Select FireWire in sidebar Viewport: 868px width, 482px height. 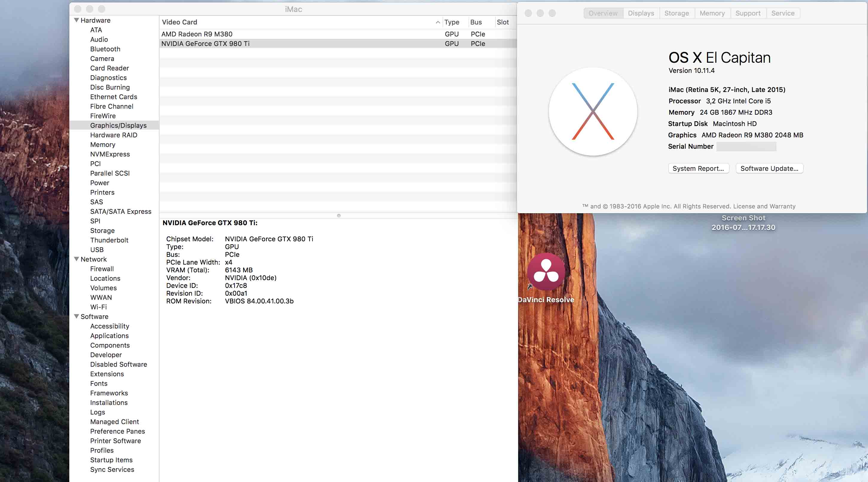pos(103,116)
